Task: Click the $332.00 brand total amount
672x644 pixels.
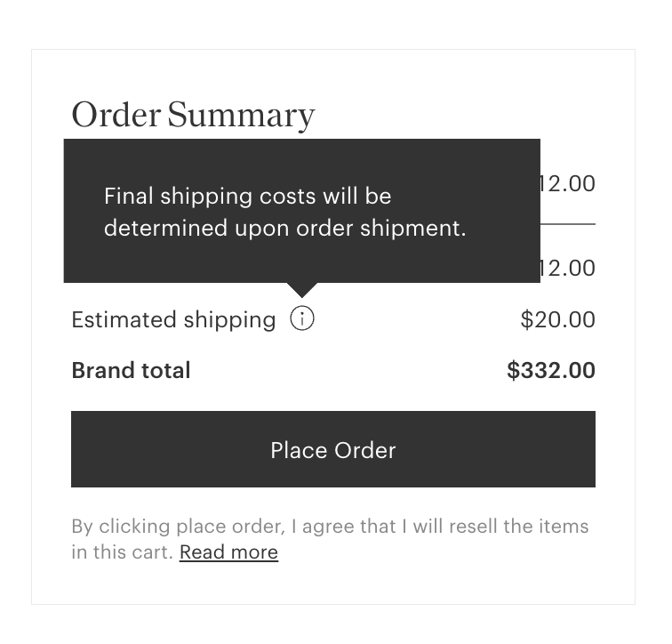Action: (x=550, y=371)
